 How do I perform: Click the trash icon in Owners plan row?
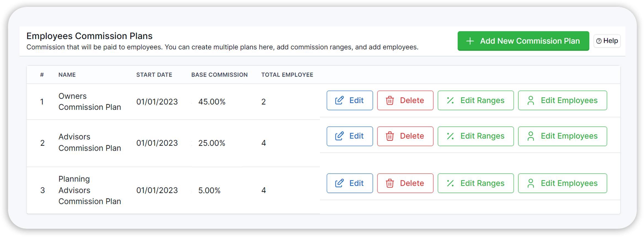coord(390,100)
